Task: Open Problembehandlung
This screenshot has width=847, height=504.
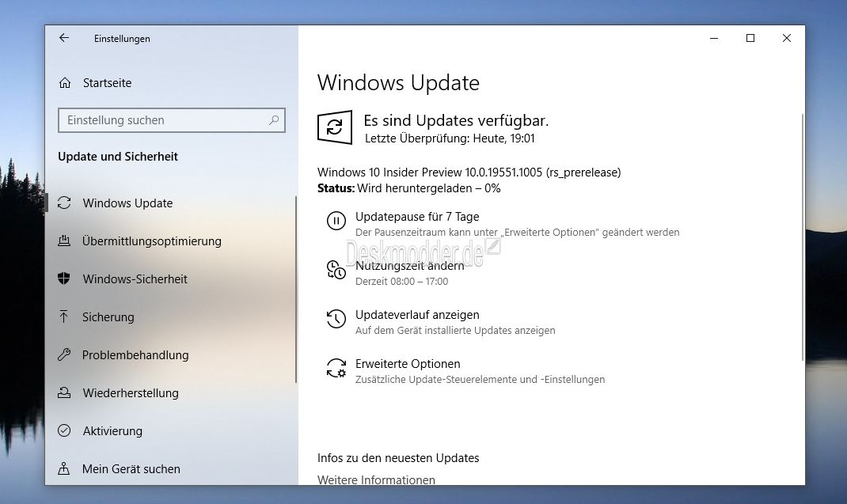Action: [135, 355]
